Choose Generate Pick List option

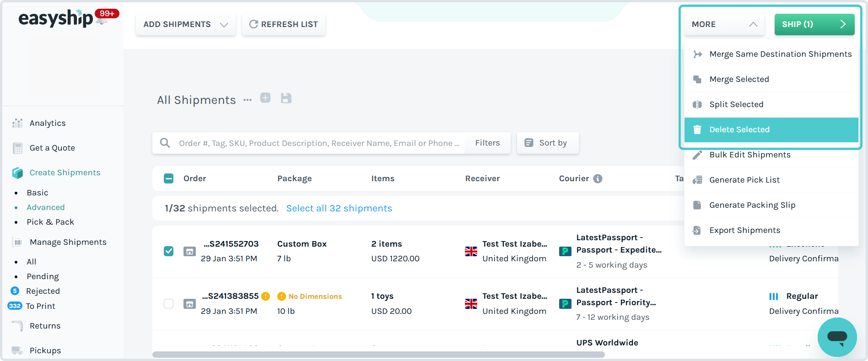(771, 180)
